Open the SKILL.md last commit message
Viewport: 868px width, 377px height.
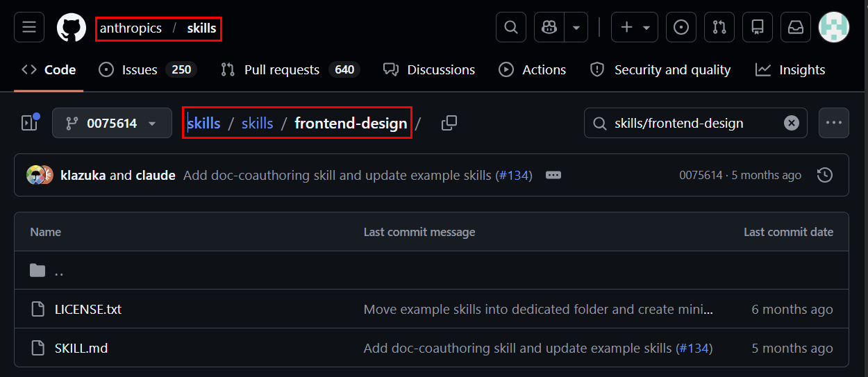click(517, 348)
